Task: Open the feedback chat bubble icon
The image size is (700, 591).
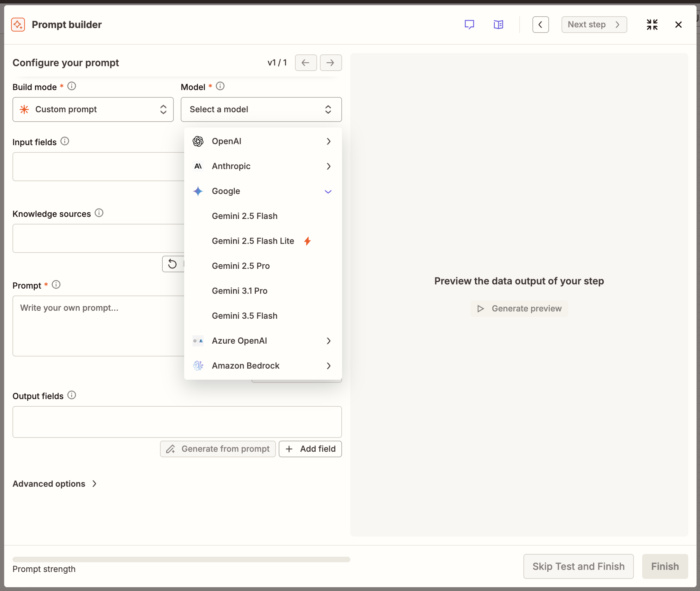Action: point(469,25)
